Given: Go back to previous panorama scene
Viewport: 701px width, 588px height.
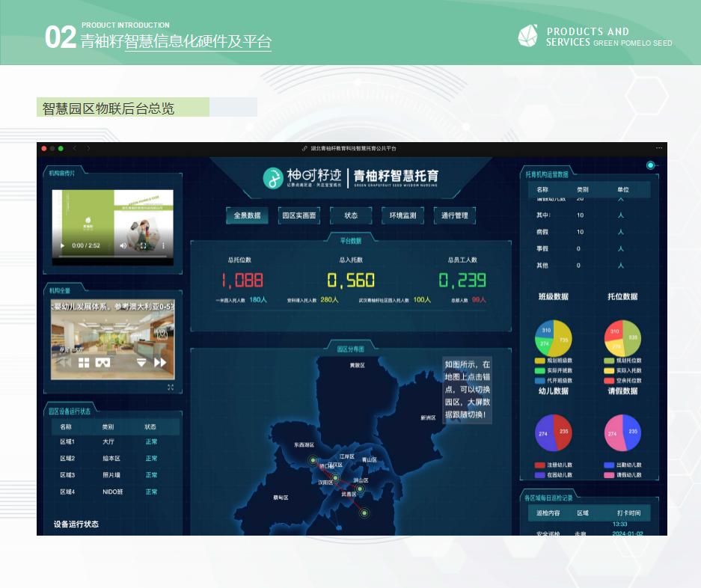Looking at the screenshot, I should [64, 363].
